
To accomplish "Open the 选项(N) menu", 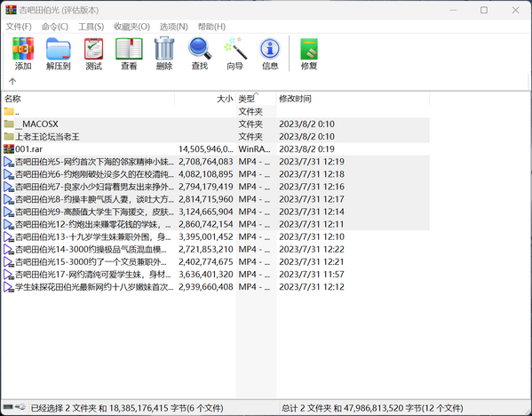I will (174, 27).
